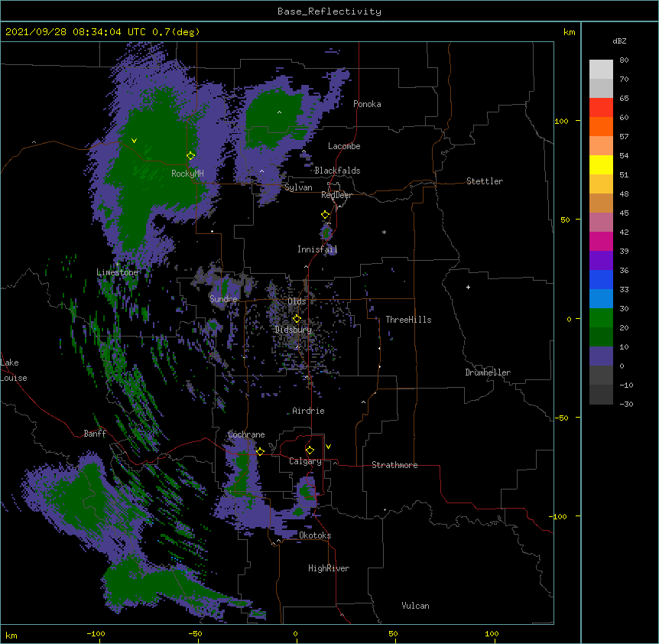This screenshot has height=644, width=659.
Task: Click the green 20 dBZ legend swatch
Action: pyautogui.click(x=601, y=318)
